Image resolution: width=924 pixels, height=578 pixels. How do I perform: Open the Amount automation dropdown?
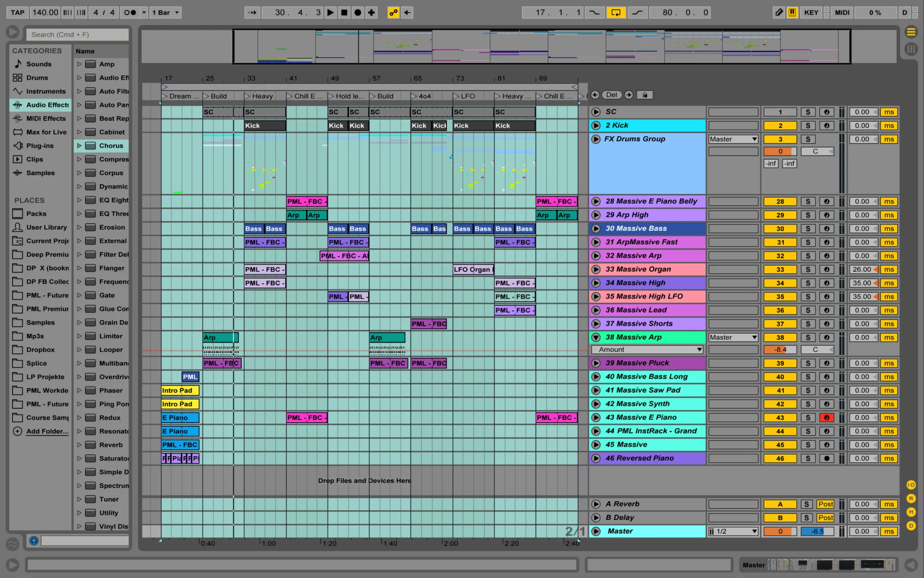647,350
